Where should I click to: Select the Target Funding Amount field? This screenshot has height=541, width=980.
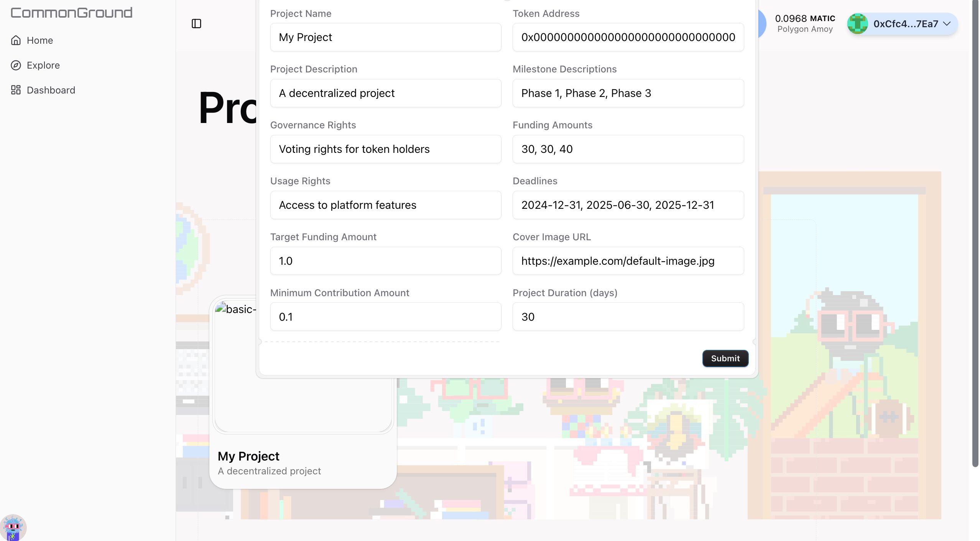coord(385,261)
